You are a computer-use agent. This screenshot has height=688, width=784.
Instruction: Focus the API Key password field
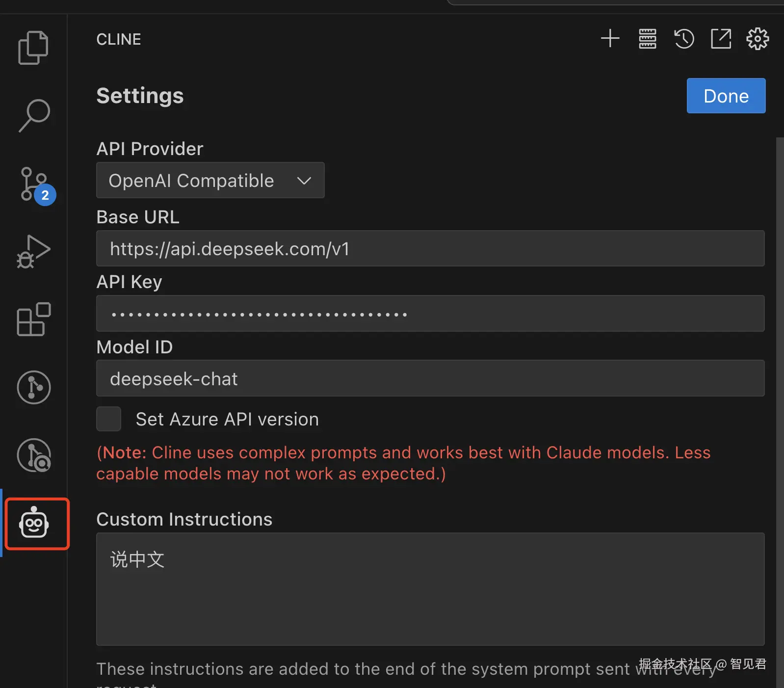point(430,314)
